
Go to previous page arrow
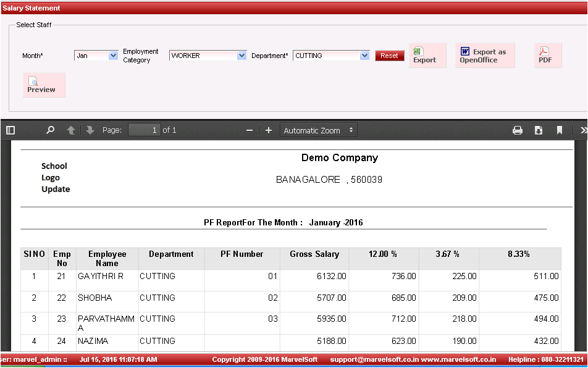click(71, 130)
